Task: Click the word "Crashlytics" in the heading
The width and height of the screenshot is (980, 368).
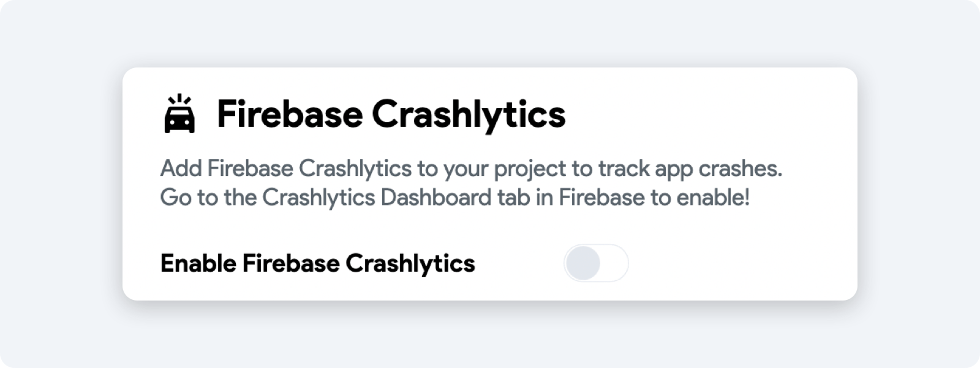Action: 469,115
